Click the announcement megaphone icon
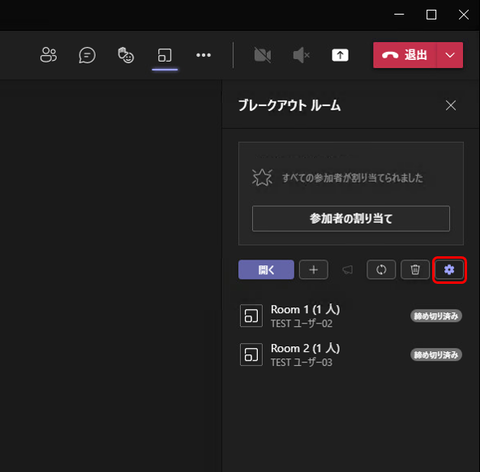This screenshot has height=472, width=480. click(x=347, y=270)
